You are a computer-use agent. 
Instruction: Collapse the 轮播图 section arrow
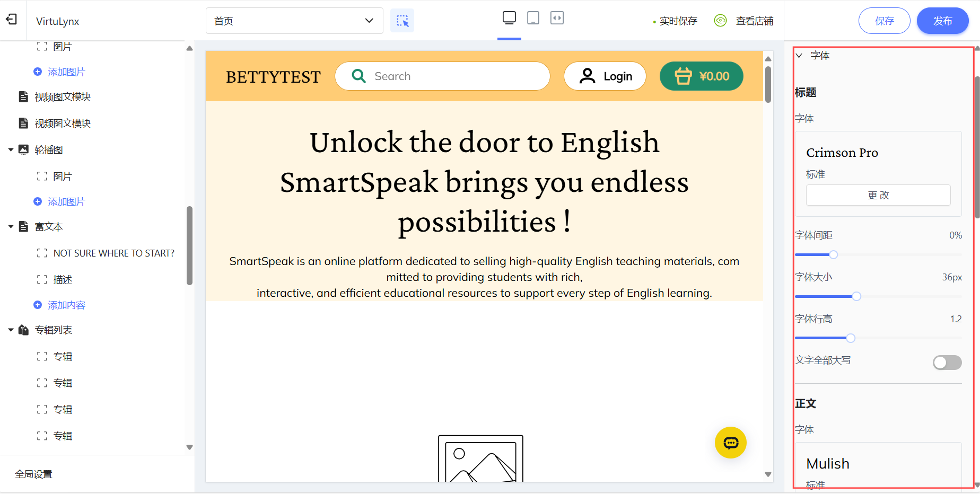point(11,150)
